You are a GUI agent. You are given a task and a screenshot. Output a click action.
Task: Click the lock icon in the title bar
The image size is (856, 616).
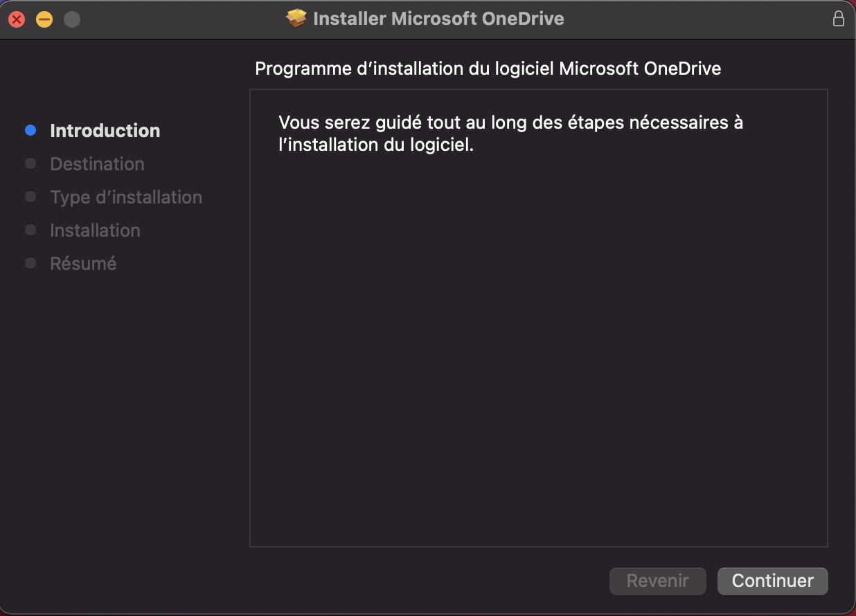[838, 19]
